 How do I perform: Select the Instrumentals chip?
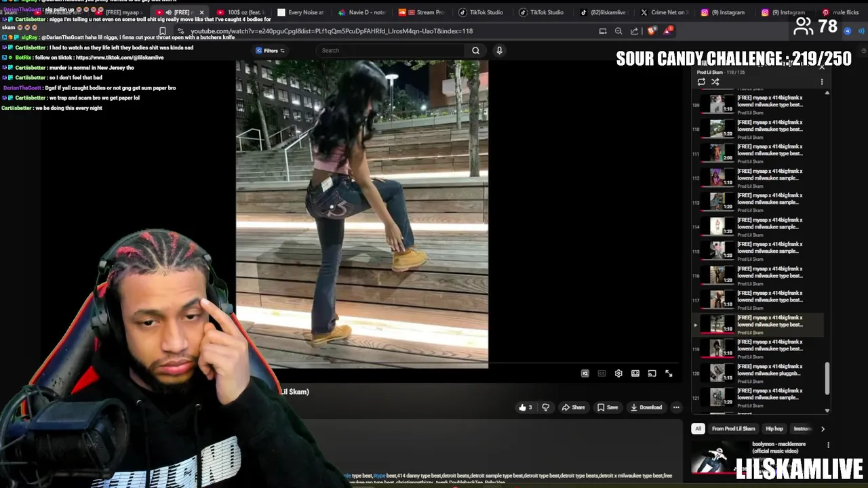(x=802, y=428)
